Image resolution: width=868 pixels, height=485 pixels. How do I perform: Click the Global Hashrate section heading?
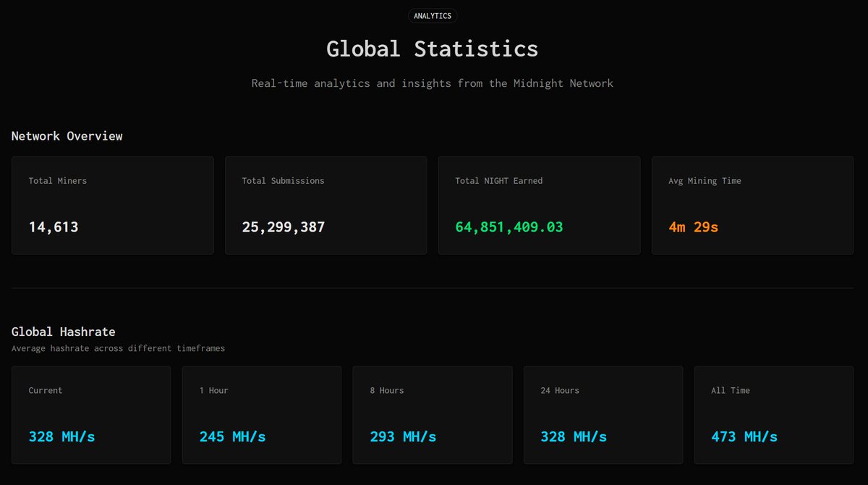63,331
